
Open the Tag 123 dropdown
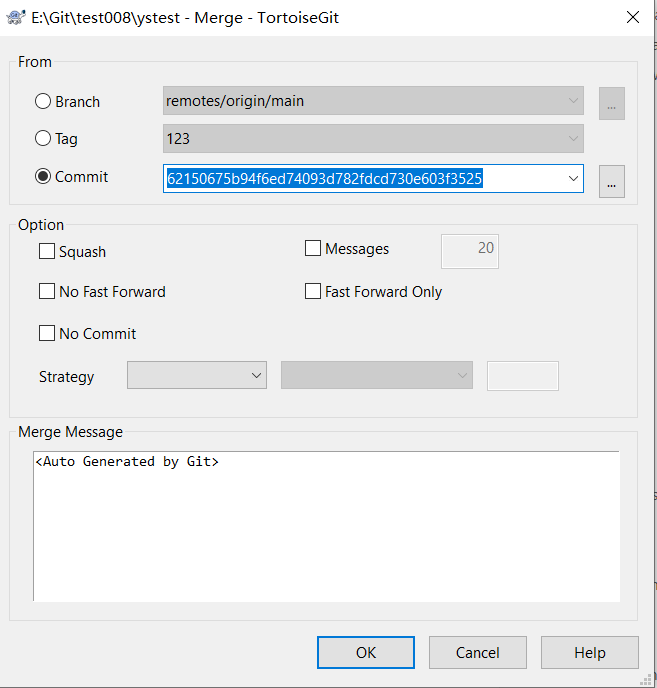coord(373,139)
